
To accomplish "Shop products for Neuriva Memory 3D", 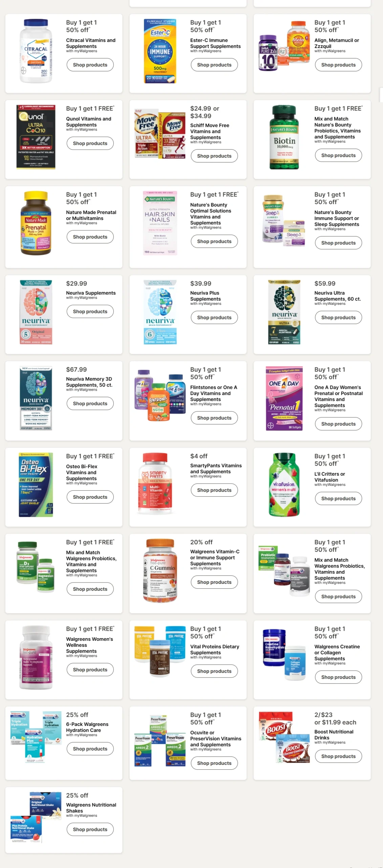I will tap(90, 403).
